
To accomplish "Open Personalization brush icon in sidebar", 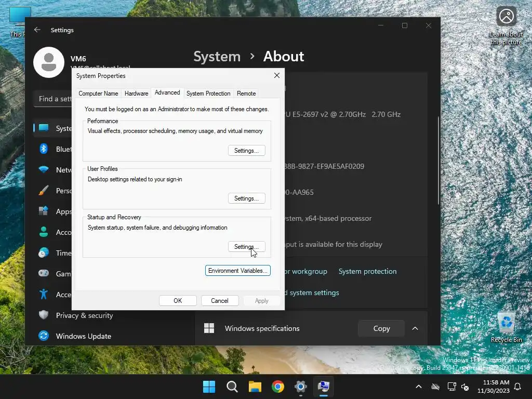I will tap(44, 190).
